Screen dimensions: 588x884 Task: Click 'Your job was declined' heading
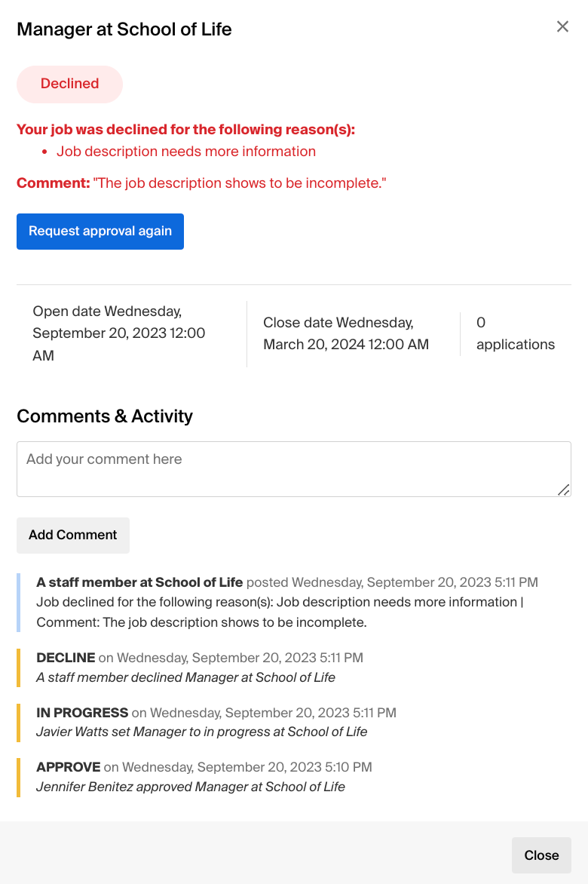pyautogui.click(x=186, y=130)
